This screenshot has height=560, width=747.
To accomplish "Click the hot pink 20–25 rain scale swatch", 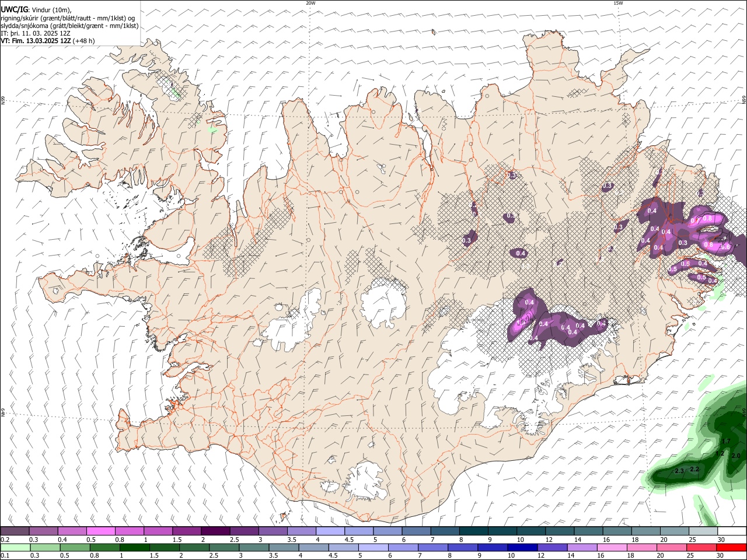I will click(672, 548).
